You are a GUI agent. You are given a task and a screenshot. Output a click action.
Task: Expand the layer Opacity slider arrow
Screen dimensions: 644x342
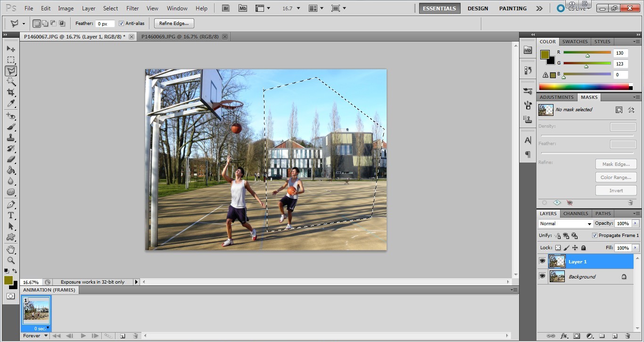tap(636, 224)
